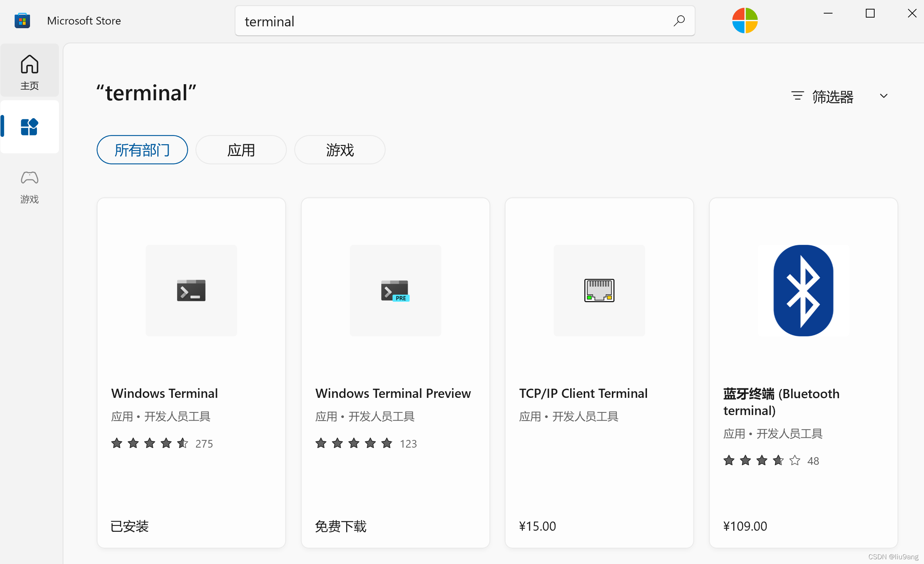
Task: Click the Windows Terminal app icon
Action: point(191,291)
